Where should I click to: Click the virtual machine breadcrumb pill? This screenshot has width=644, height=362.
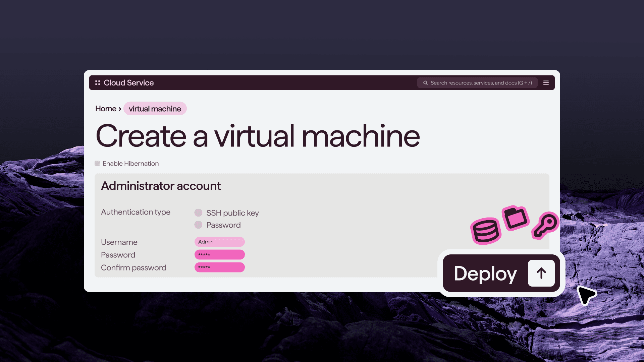click(155, 109)
